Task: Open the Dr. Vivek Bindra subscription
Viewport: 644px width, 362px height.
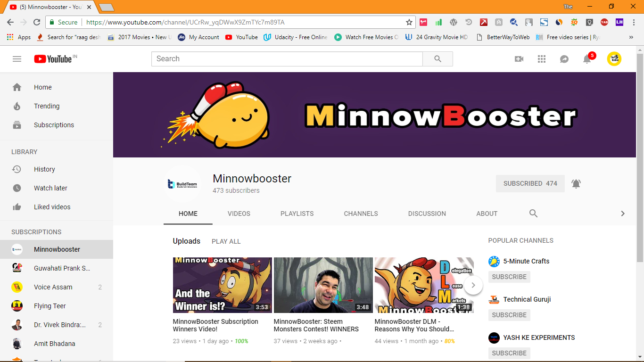Action: point(57,325)
